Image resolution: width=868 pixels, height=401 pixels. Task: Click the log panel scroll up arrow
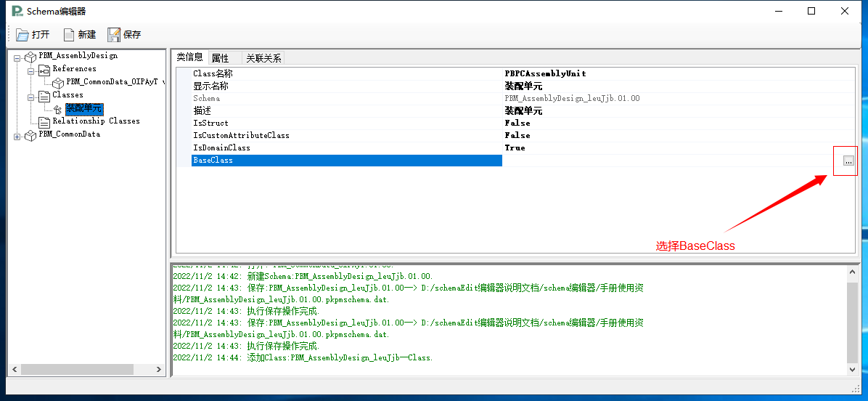pos(853,272)
